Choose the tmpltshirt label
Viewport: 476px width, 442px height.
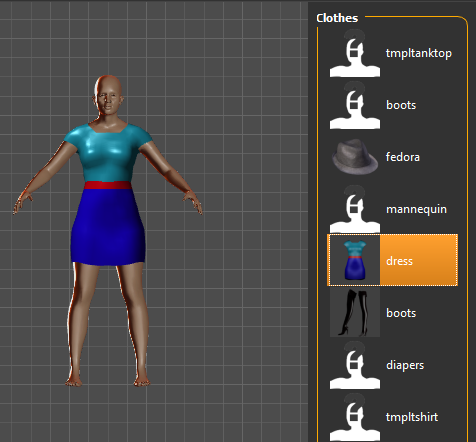[x=412, y=417]
